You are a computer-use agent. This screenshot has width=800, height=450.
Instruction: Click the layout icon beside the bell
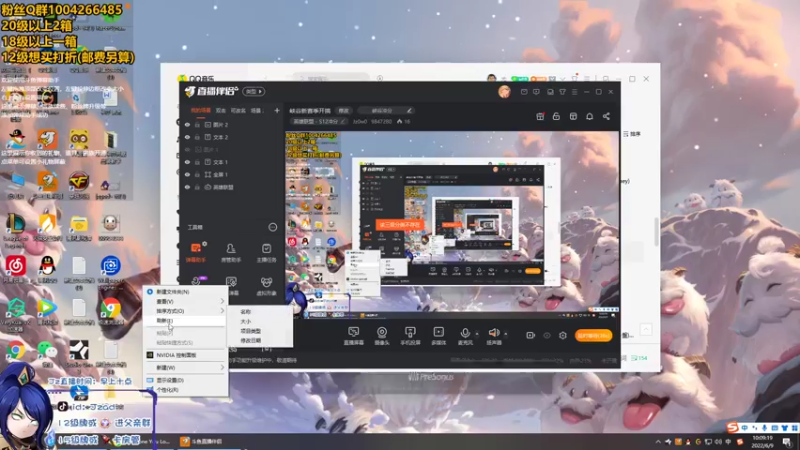573,116
